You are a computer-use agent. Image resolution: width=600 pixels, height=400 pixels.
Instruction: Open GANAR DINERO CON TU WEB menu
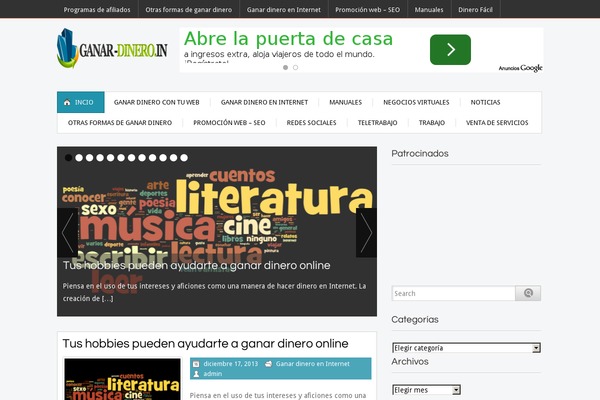157,102
